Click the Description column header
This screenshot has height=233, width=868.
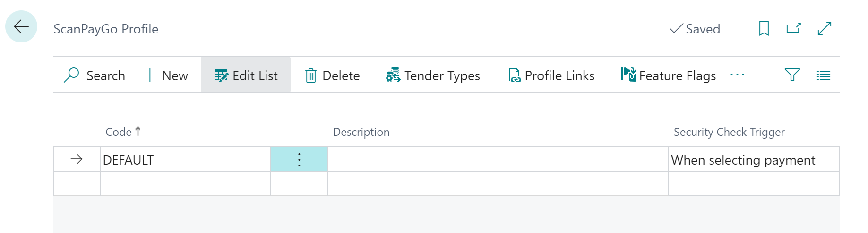tap(361, 132)
